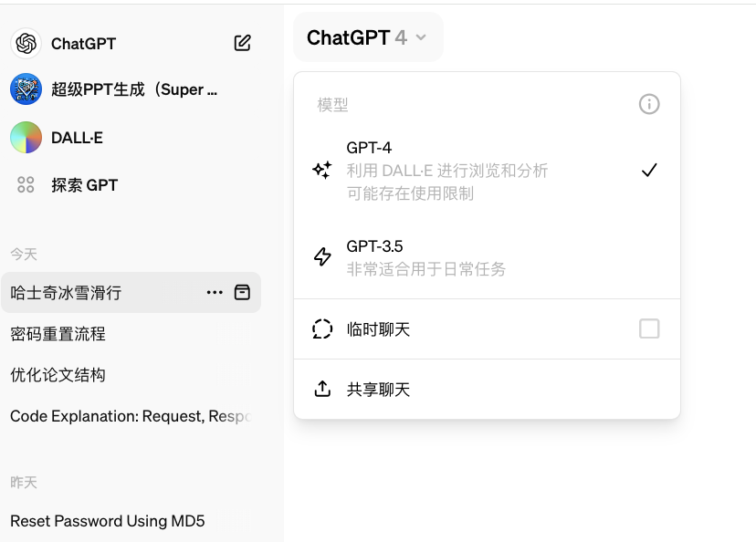This screenshot has height=542, width=756.
Task: Click the new chat compose icon
Action: click(x=242, y=43)
